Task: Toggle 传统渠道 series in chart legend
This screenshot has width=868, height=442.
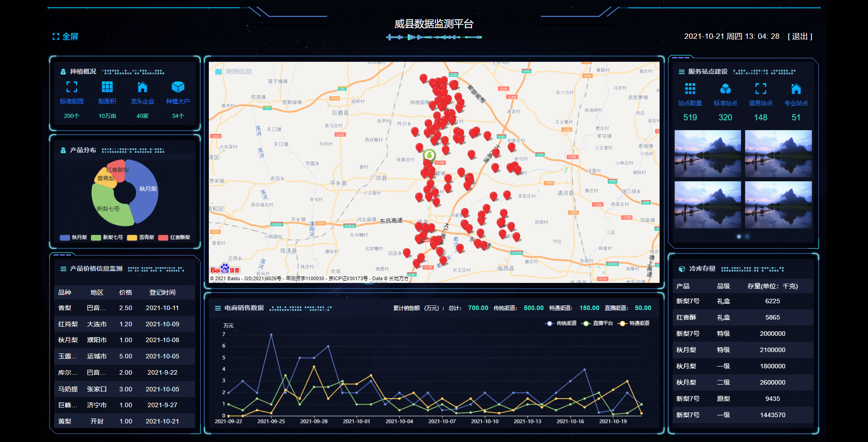Action: pyautogui.click(x=561, y=323)
